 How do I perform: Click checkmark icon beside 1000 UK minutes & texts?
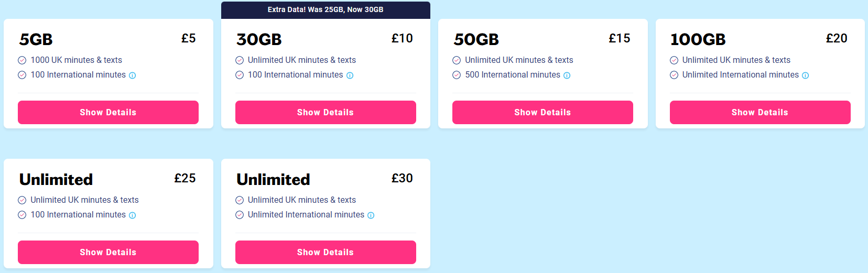point(22,60)
